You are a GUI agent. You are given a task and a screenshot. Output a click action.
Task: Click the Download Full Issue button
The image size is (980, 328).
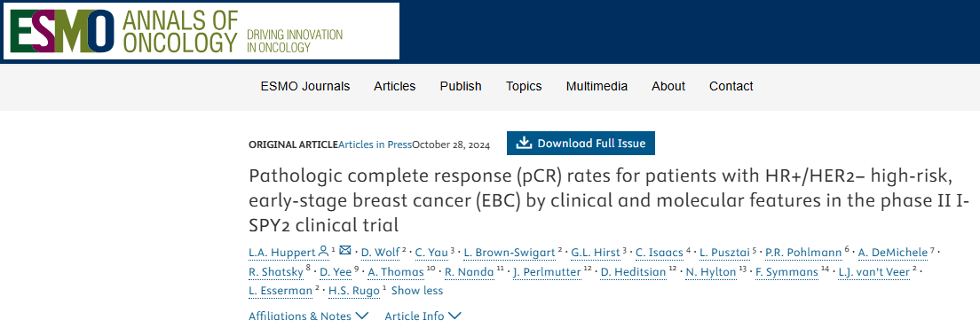coord(581,144)
